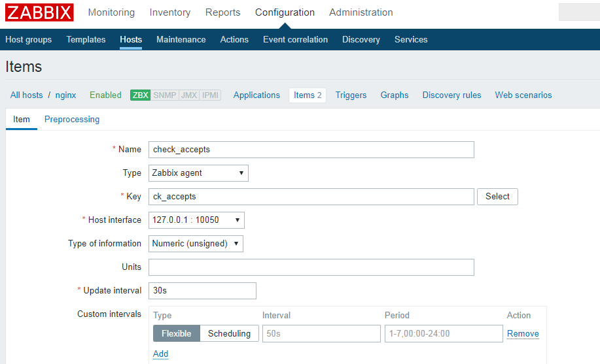The width and height of the screenshot is (600, 364).
Task: Click the Period field 1-7,00:00-24:00
Action: click(444, 333)
